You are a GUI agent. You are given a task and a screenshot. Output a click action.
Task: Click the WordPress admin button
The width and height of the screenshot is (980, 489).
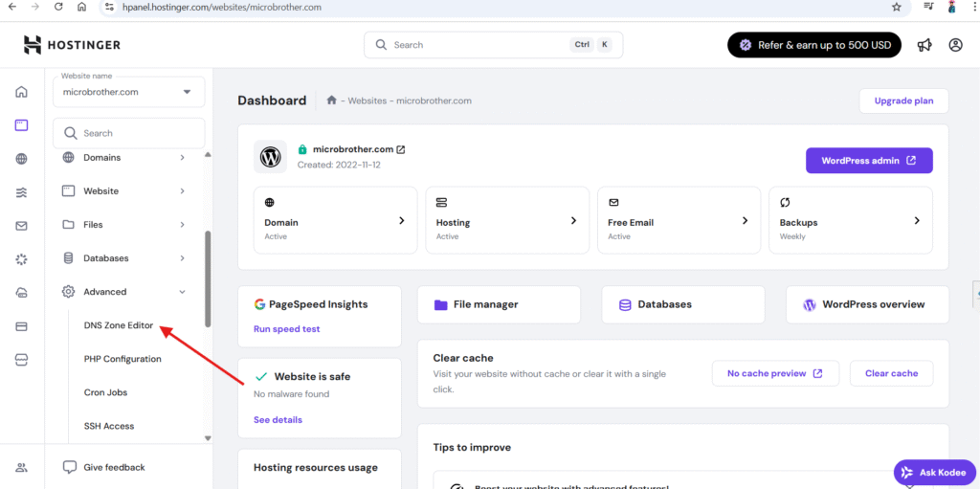click(x=868, y=161)
